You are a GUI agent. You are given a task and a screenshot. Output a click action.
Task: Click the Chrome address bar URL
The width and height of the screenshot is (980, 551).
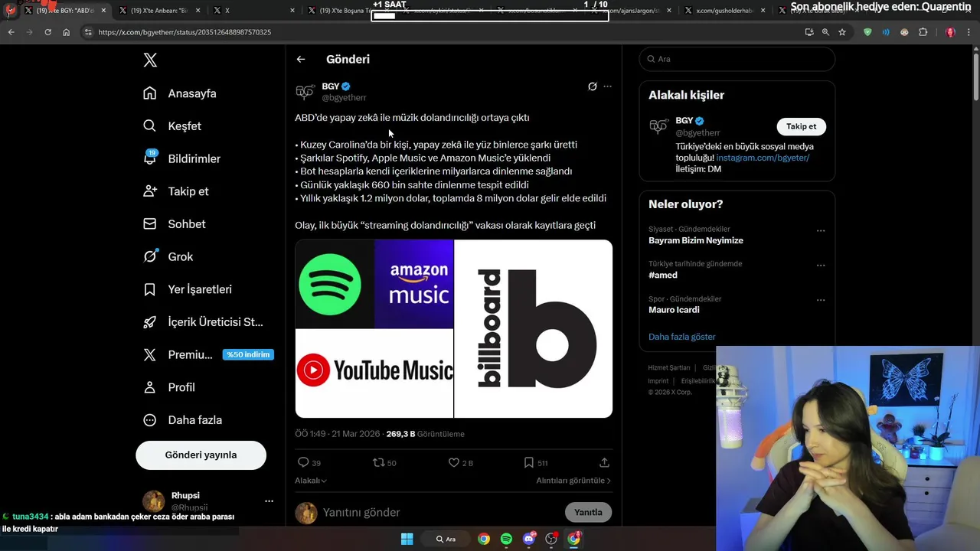(185, 32)
